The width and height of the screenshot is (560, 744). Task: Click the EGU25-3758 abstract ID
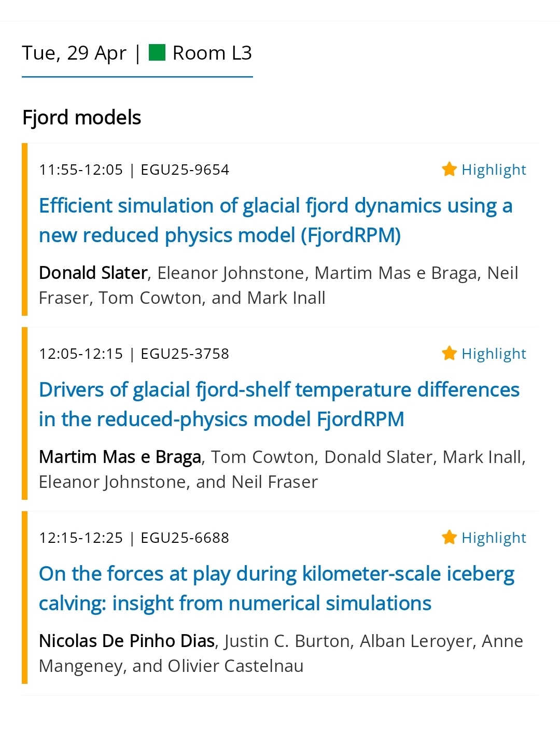[x=185, y=354]
